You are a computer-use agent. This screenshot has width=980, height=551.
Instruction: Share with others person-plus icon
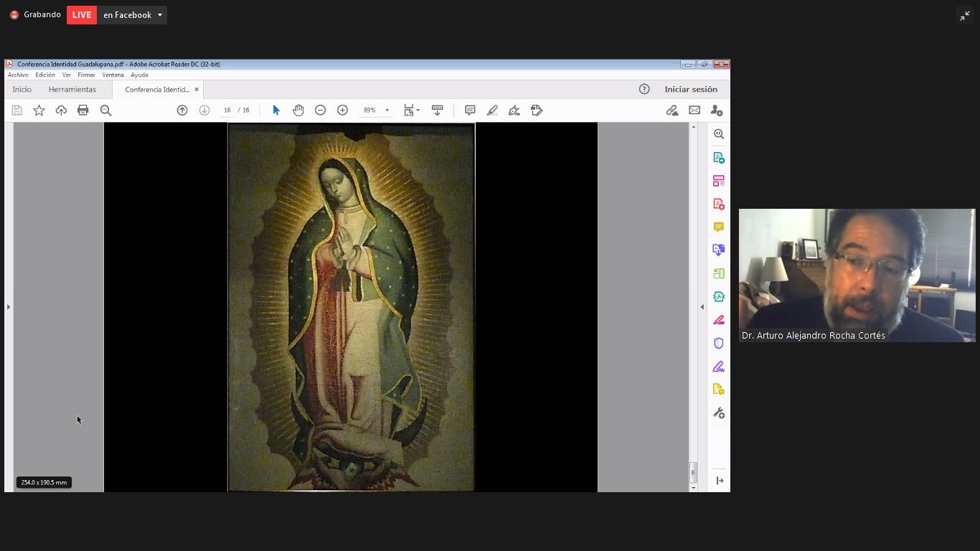coord(717,110)
